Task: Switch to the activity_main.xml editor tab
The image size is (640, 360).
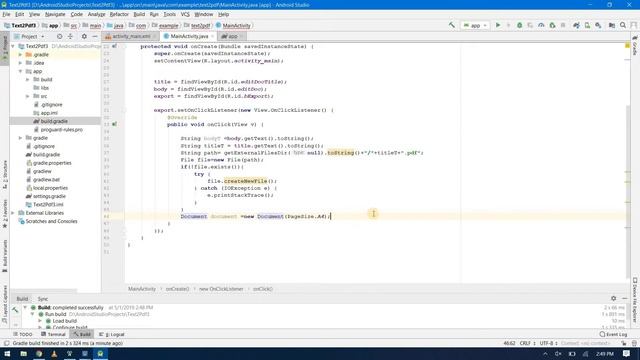Action: tap(131, 36)
